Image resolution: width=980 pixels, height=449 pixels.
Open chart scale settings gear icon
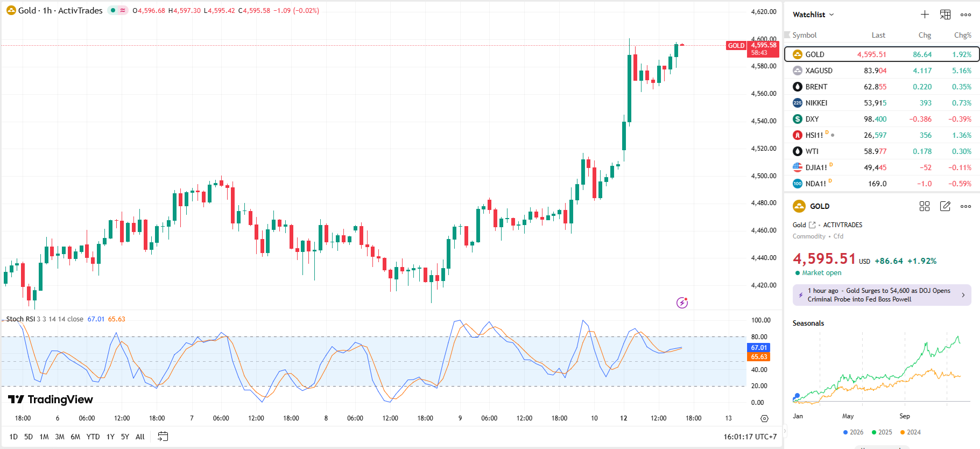tap(764, 418)
